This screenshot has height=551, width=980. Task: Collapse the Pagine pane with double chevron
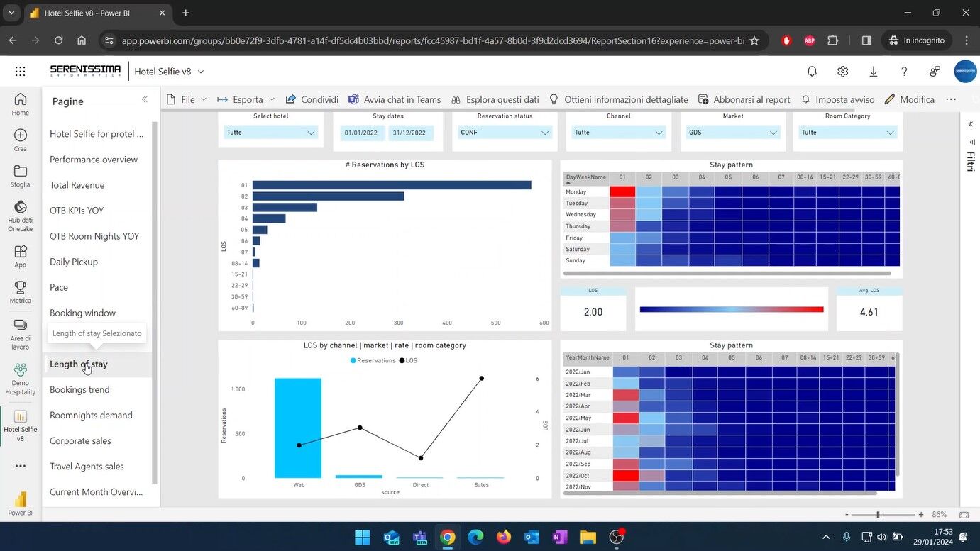(x=145, y=100)
